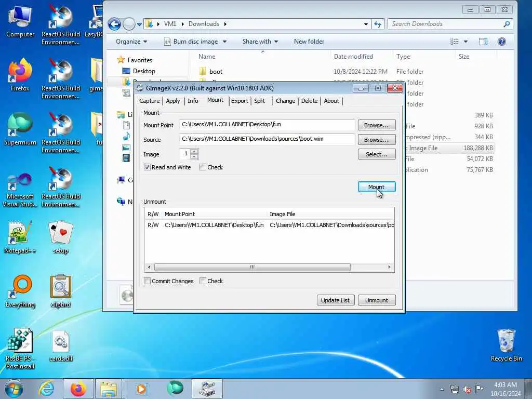Click the scroll right arrow of mount list
Image resolution: width=532 pixels, height=399 pixels.
pyautogui.click(x=389, y=268)
